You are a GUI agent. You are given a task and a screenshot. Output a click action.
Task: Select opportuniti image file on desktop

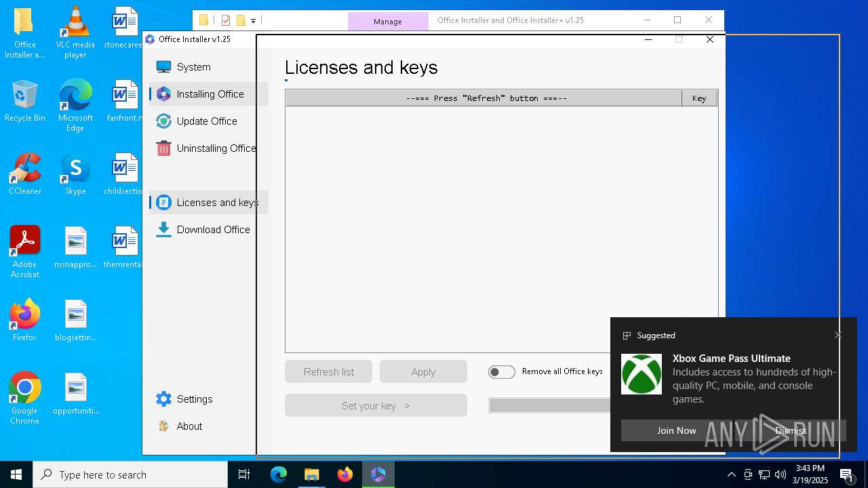coord(75,394)
